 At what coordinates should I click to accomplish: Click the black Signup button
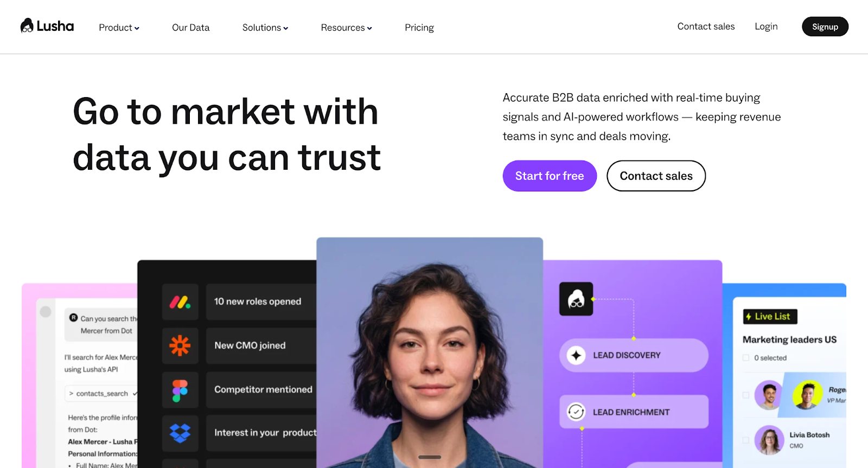[825, 27]
